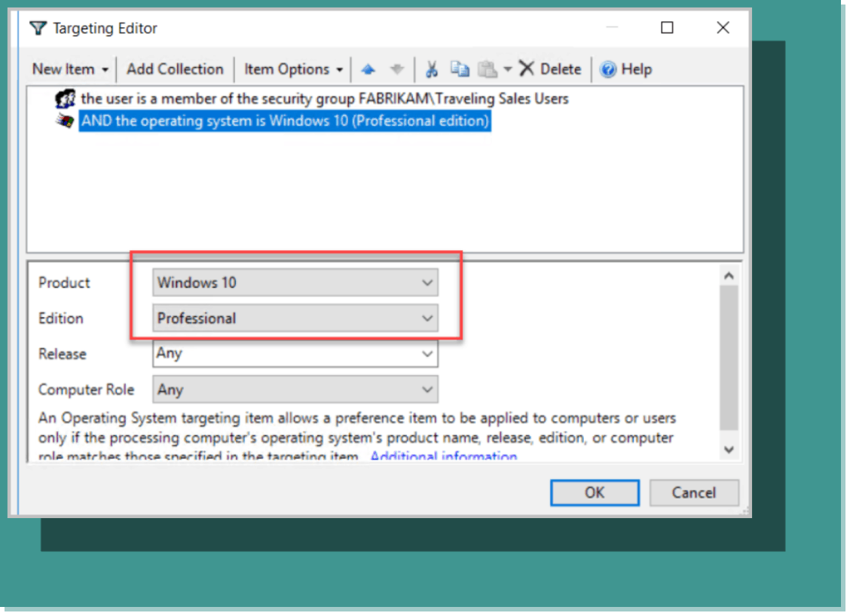Click the Computer Role label text
The height and width of the screenshot is (616, 850).
(86, 389)
